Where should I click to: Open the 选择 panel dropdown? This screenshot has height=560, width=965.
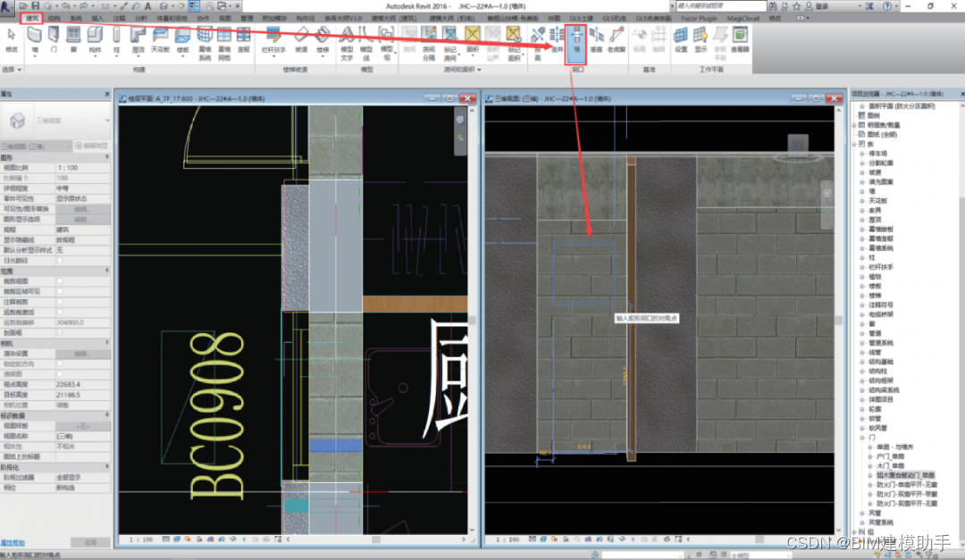click(12, 70)
